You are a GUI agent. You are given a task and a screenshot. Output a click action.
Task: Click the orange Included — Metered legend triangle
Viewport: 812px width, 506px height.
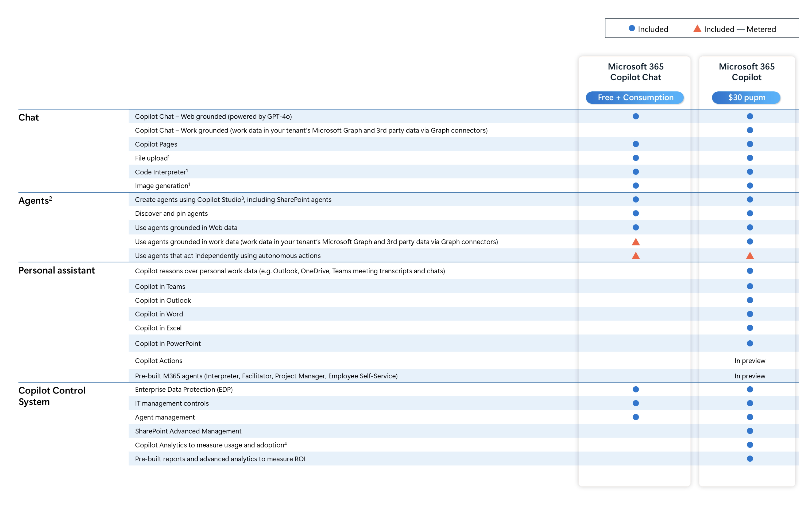point(697,28)
